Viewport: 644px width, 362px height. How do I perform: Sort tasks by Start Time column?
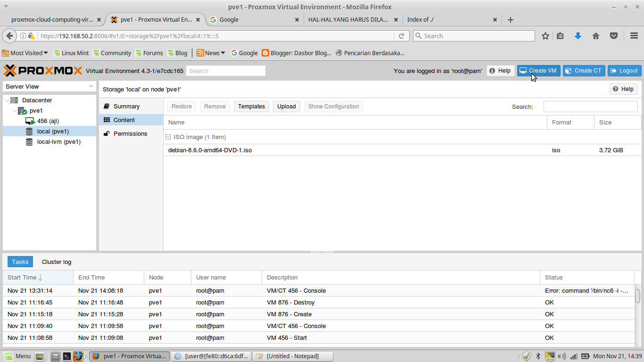38,278
